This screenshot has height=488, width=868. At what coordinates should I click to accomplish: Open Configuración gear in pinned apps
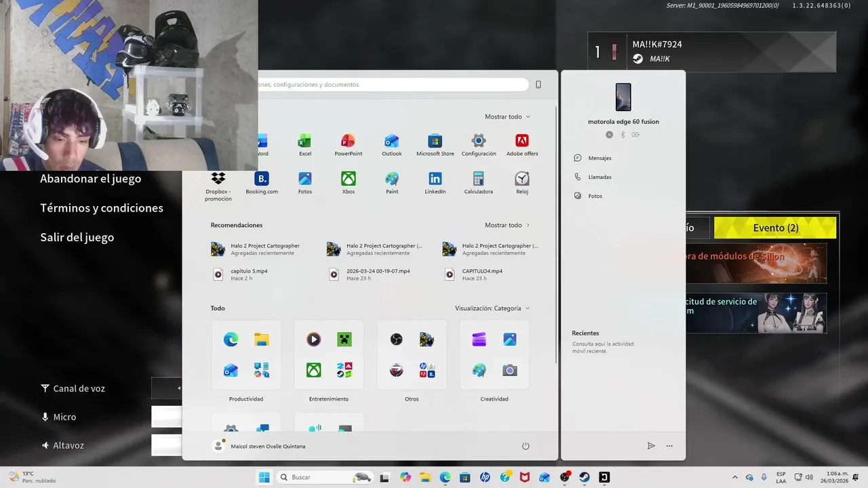(479, 141)
